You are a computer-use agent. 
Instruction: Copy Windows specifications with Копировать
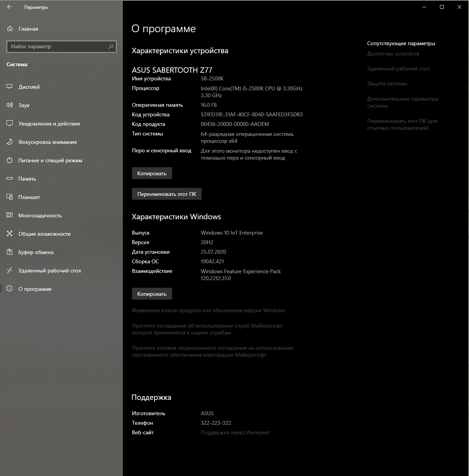click(x=152, y=294)
